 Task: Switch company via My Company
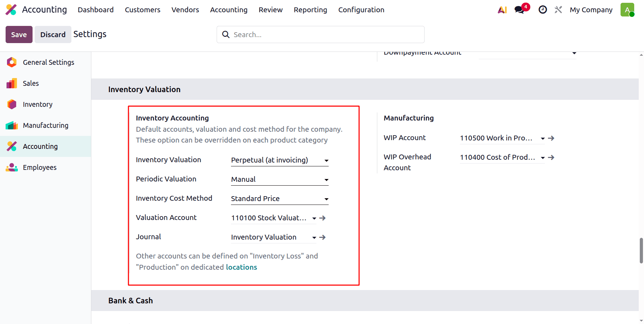[591, 10]
